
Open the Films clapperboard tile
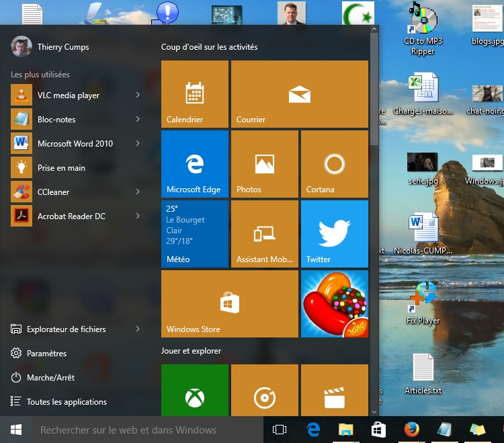[335, 391]
